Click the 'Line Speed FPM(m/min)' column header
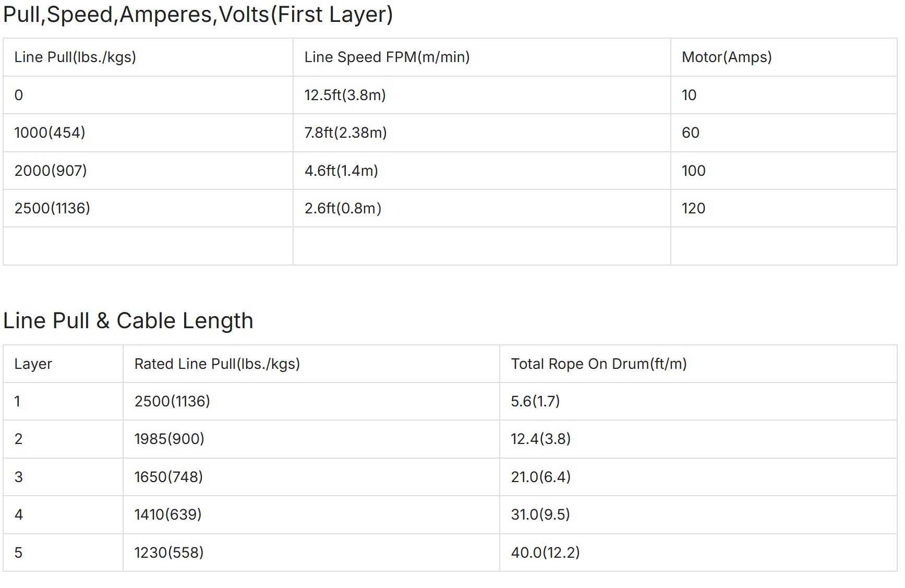Image resolution: width=905 pixels, height=588 pixels. tap(387, 57)
